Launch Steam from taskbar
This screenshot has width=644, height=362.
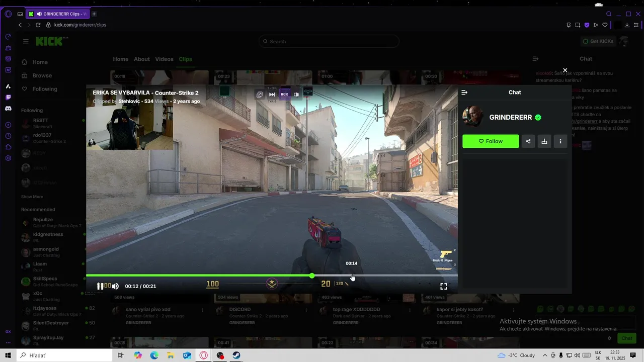[236, 355]
